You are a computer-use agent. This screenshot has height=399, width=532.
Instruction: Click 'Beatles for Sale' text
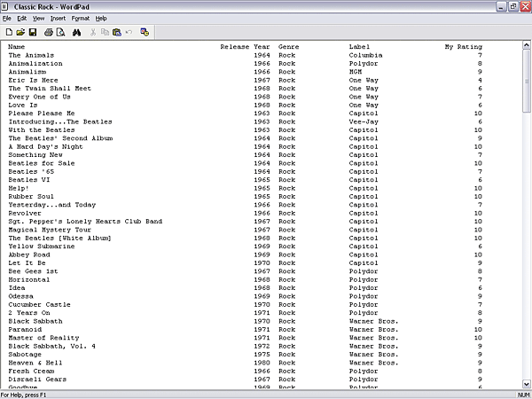(42, 163)
